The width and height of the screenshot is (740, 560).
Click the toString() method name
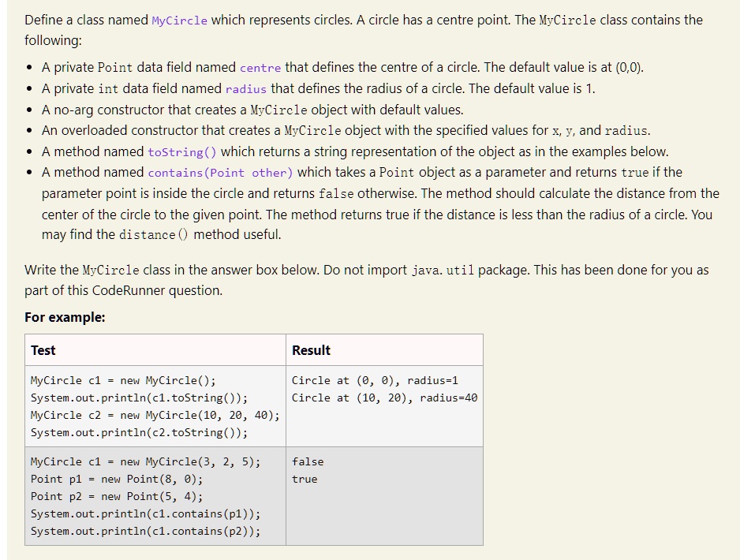coord(182,152)
